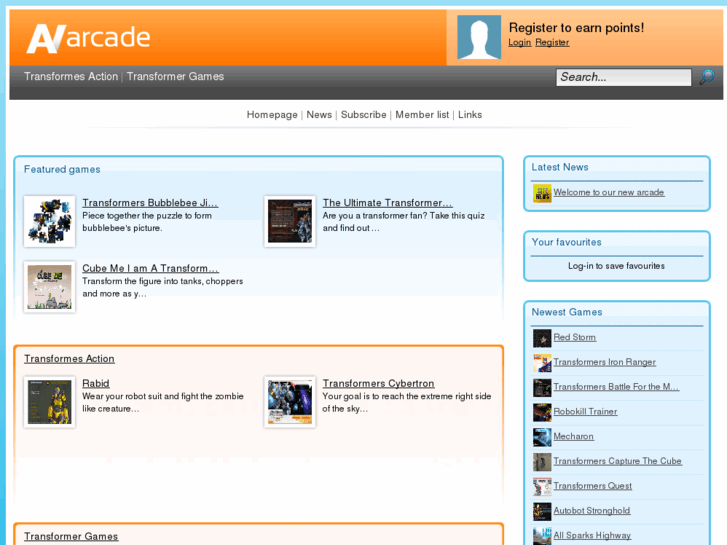
Task: Open the Links page
Action: pos(470,115)
